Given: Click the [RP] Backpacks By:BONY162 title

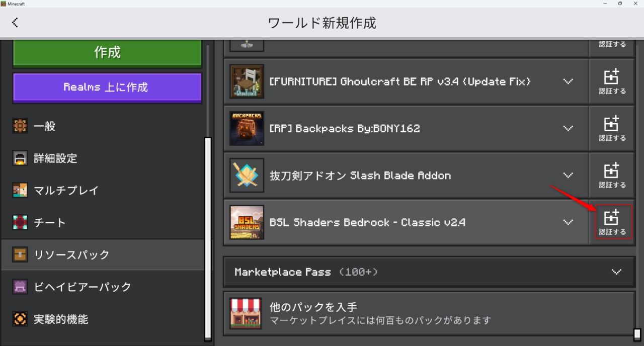Looking at the screenshot, I should (x=345, y=128).
